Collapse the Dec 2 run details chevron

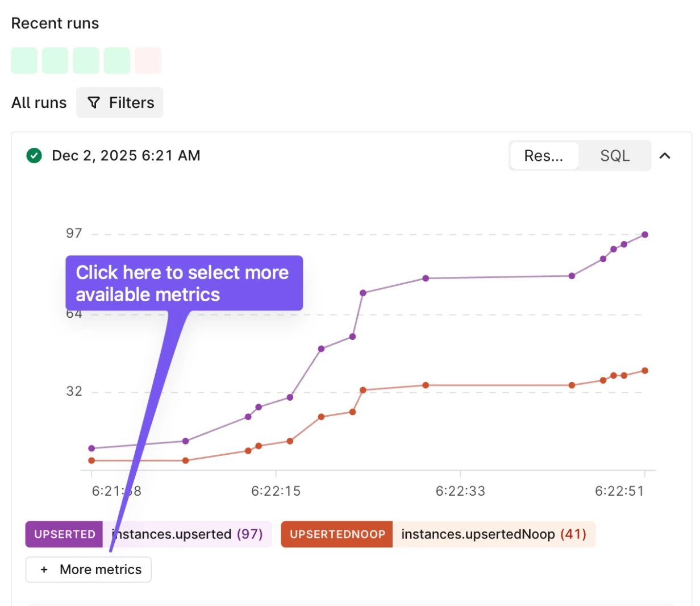coord(665,155)
